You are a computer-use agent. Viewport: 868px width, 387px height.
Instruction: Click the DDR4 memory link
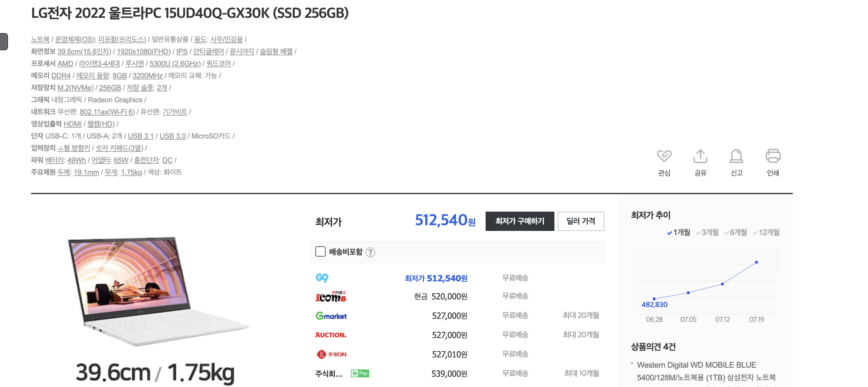pos(61,75)
